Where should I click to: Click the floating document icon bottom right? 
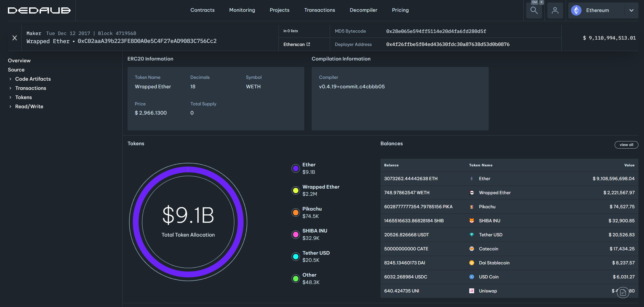pos(623,292)
